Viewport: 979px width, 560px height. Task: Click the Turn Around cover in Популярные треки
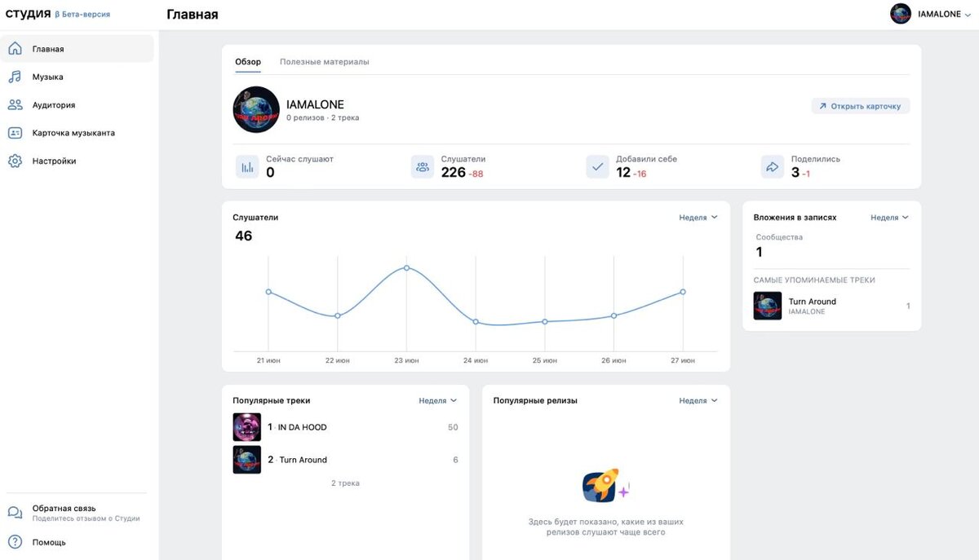[247, 460]
